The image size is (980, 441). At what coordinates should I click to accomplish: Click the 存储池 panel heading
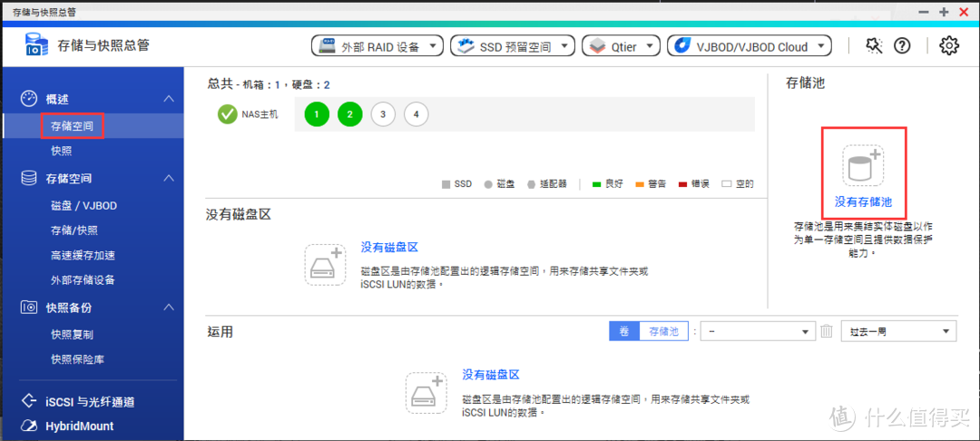806,83
